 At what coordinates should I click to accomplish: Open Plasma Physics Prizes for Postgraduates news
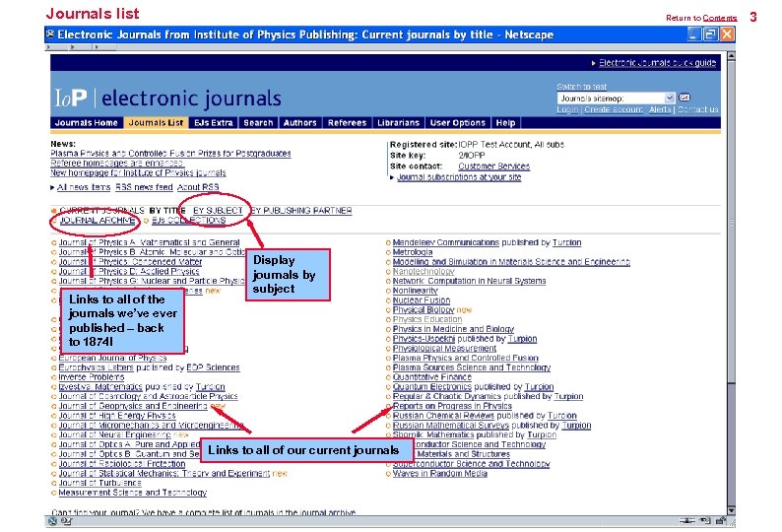(x=170, y=154)
